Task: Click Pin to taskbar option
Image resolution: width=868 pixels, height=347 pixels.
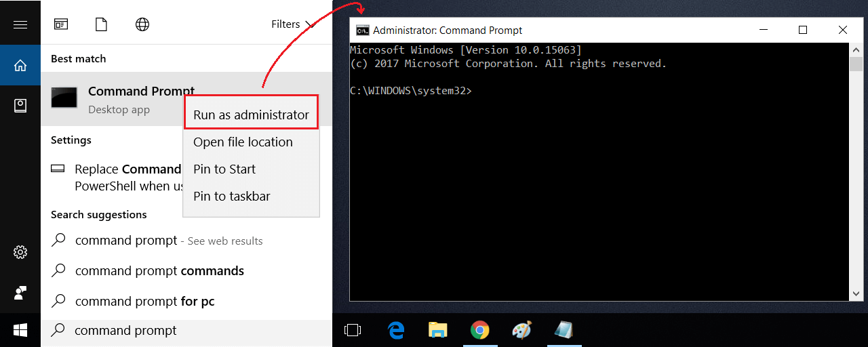Action: tap(231, 197)
